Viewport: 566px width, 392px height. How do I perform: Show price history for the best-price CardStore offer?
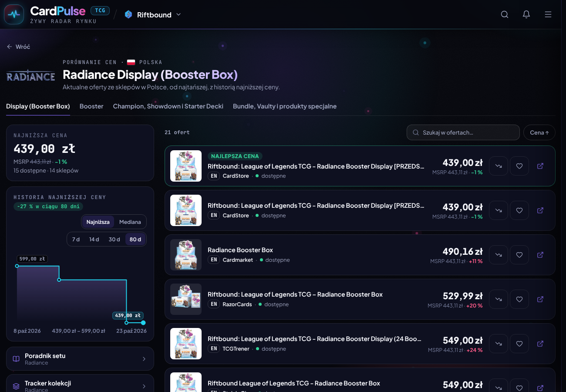pyautogui.click(x=499, y=166)
